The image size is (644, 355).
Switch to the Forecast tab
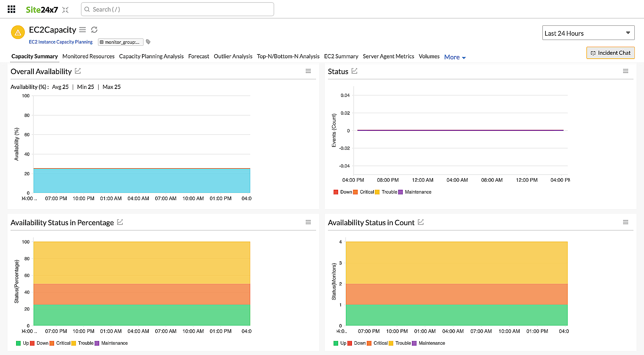(198, 56)
